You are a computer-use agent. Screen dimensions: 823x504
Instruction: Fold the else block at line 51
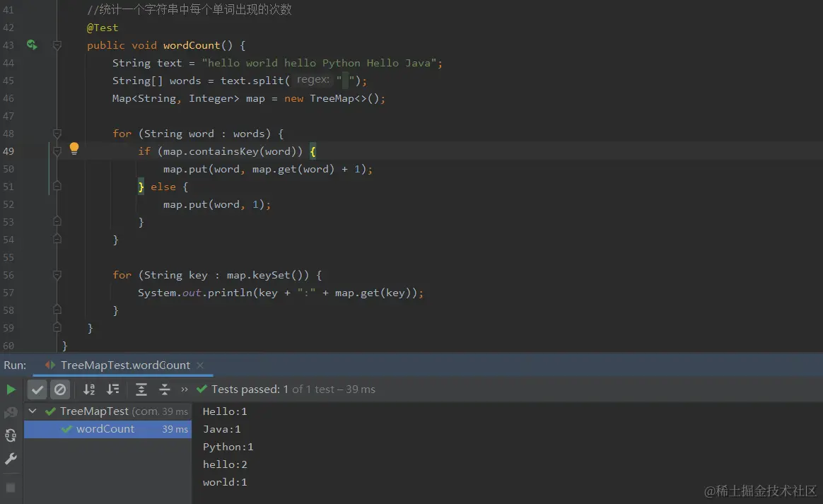57,186
